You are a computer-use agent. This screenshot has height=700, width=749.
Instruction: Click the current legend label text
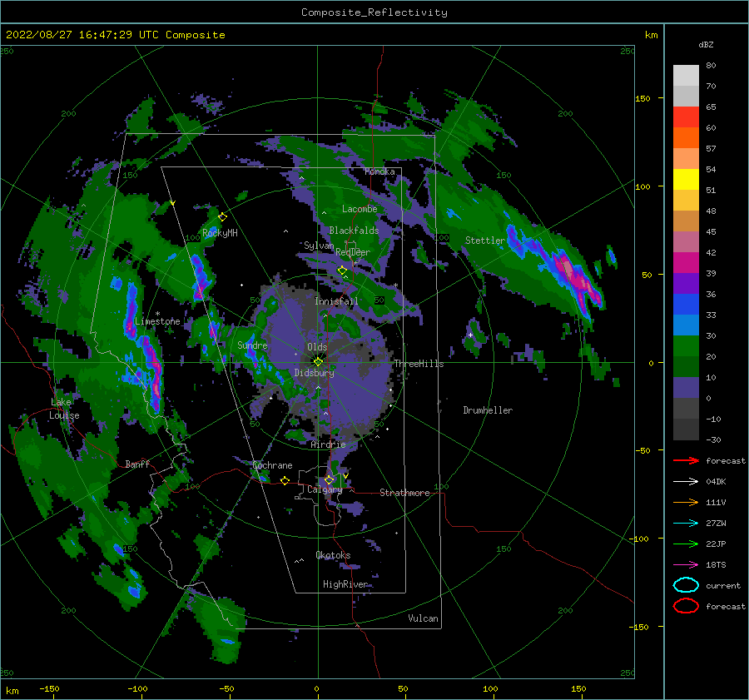click(723, 585)
